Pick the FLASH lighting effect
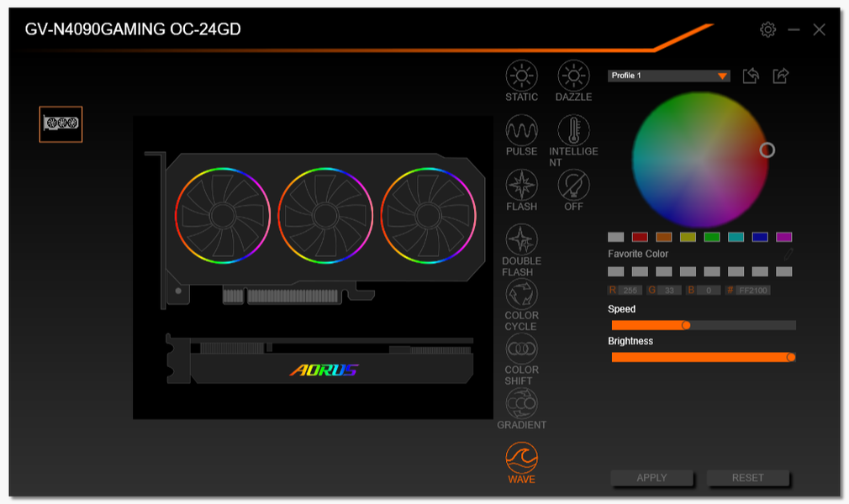849x504 pixels. point(521,191)
